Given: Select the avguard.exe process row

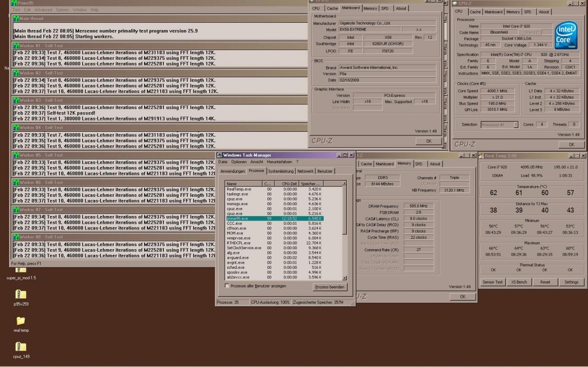Looking at the screenshot, I should [274, 257].
